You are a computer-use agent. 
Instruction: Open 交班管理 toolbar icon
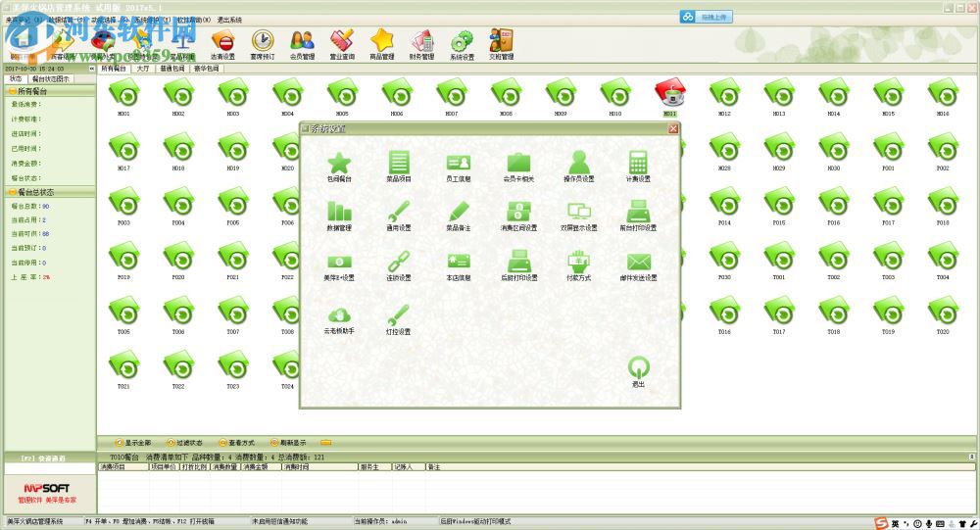501,44
